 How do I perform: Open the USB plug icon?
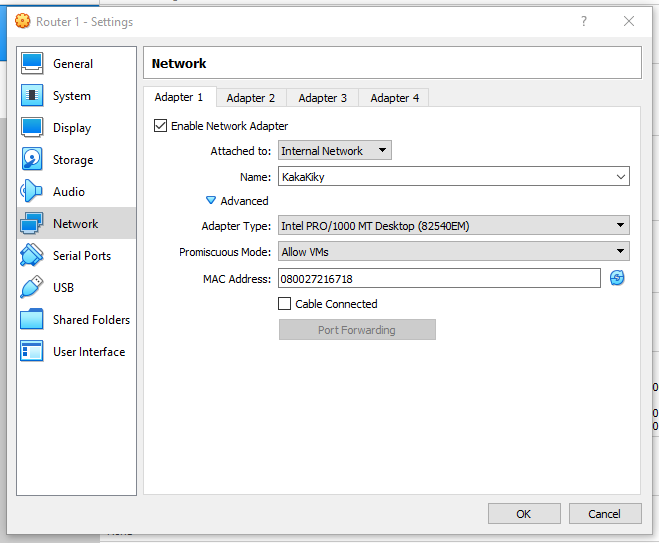(x=32, y=287)
